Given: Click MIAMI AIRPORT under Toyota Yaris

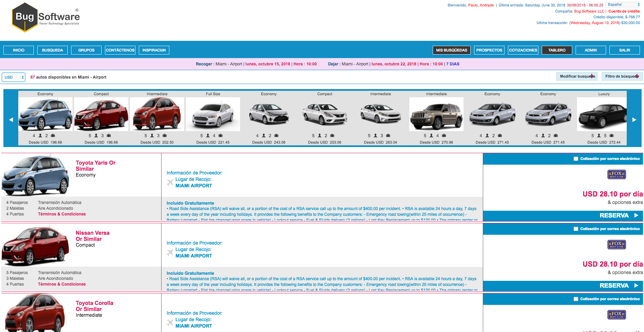Looking at the screenshot, I should [194, 186].
